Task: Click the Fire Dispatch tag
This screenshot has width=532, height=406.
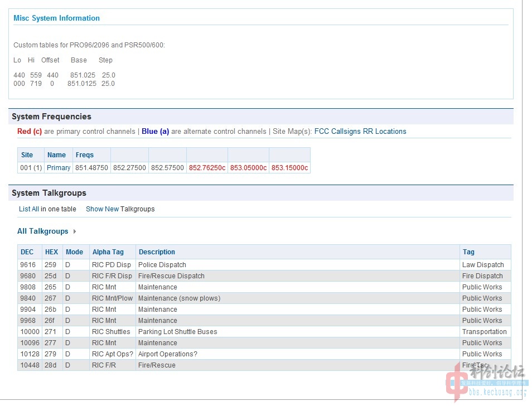Action: [x=482, y=276]
